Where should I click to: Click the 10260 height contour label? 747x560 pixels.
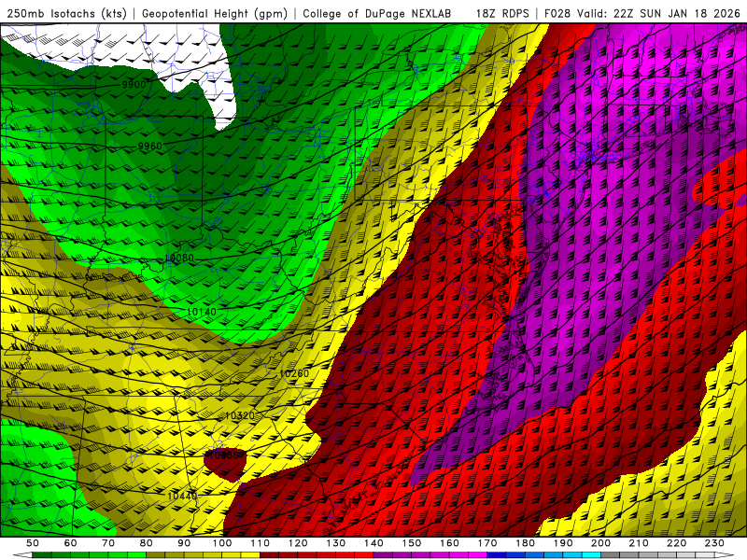(x=294, y=374)
